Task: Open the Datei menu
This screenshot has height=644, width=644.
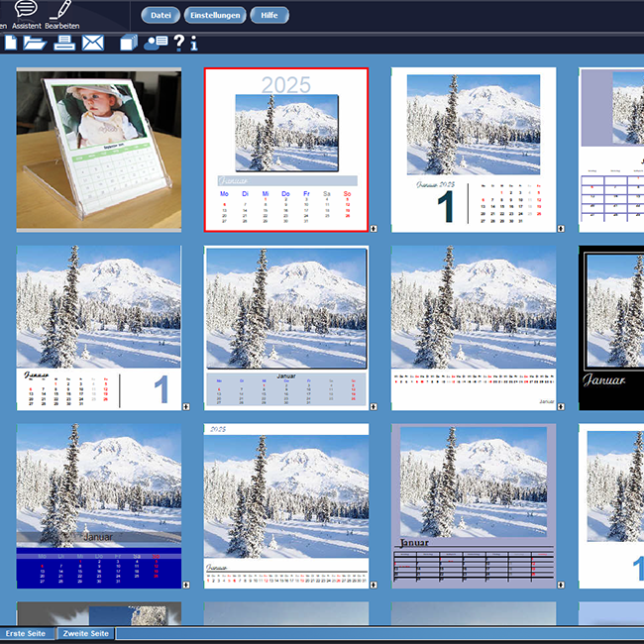Action: tap(161, 15)
